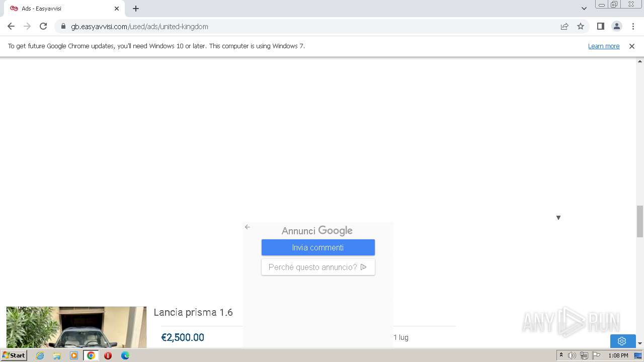Open blue settings gear button
Viewport: 644px width, 362px height.
pyautogui.click(x=622, y=341)
